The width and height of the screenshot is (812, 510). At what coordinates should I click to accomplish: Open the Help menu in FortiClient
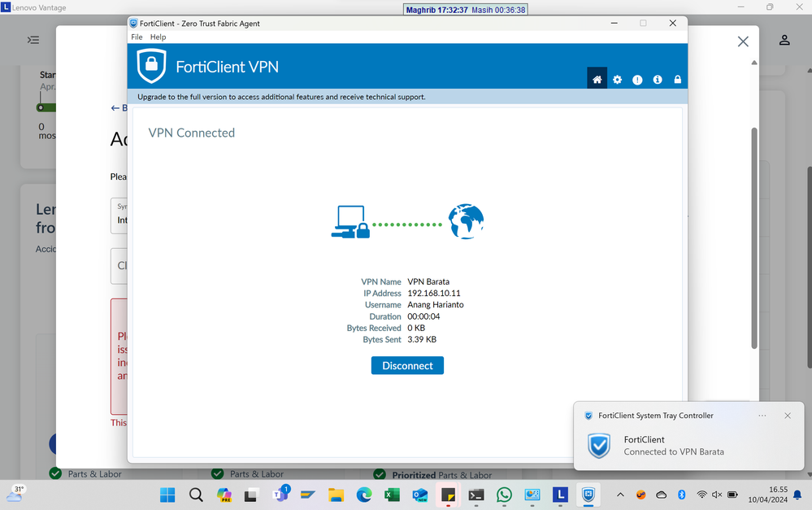158,37
